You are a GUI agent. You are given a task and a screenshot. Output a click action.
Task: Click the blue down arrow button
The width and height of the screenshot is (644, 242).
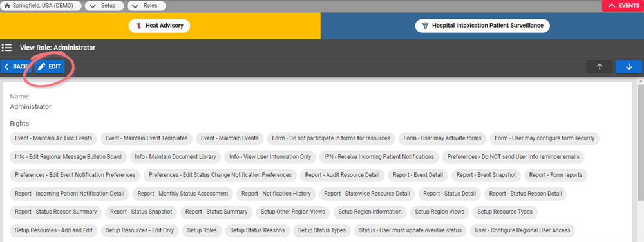tap(629, 67)
